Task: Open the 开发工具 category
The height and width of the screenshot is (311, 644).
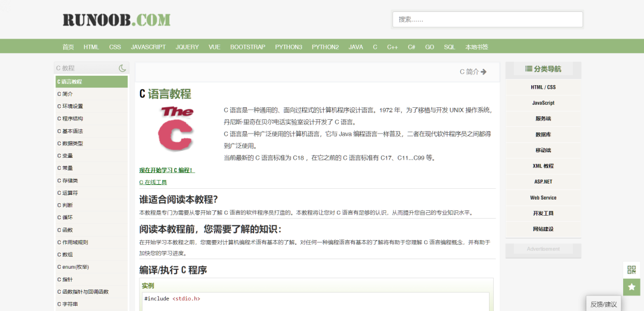Action: [x=543, y=213]
